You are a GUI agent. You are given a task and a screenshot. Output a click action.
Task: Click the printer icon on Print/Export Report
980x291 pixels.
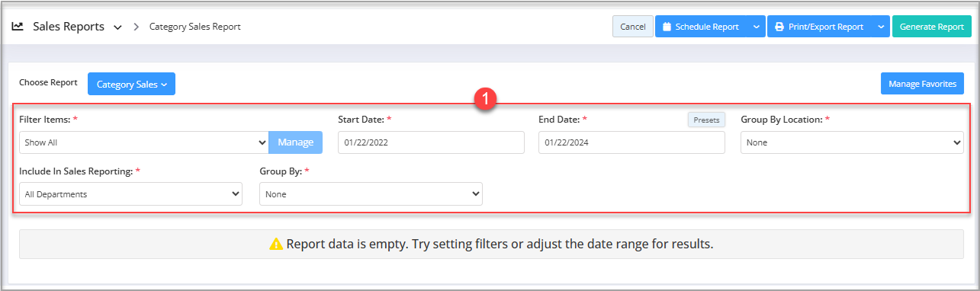click(779, 27)
